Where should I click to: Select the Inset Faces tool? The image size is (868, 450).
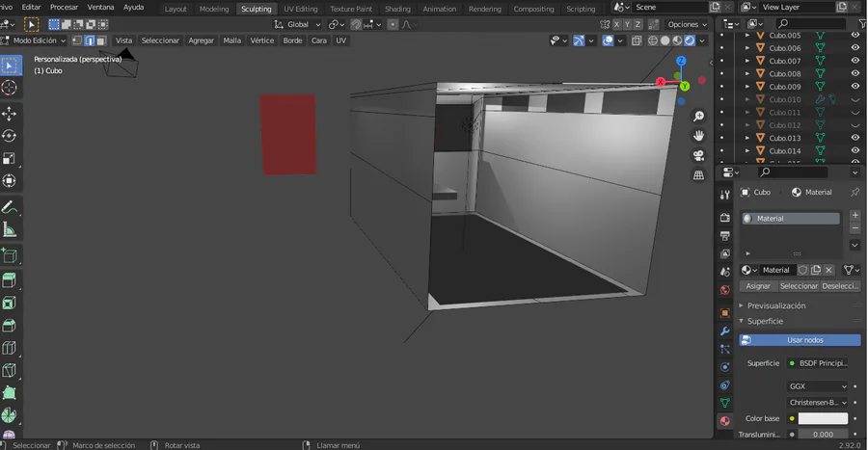(x=10, y=303)
